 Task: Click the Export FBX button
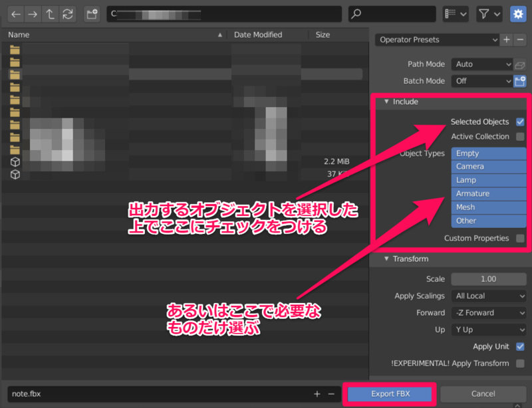[x=390, y=394]
